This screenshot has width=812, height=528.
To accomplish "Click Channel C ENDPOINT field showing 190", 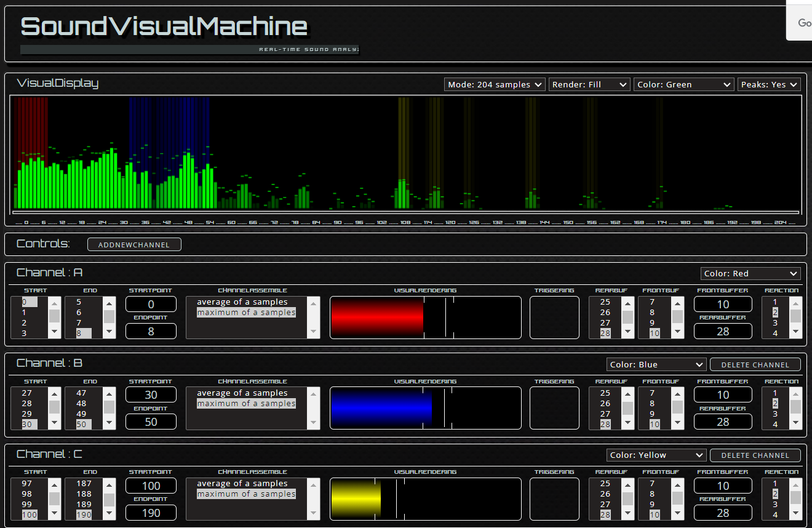I will [x=151, y=513].
